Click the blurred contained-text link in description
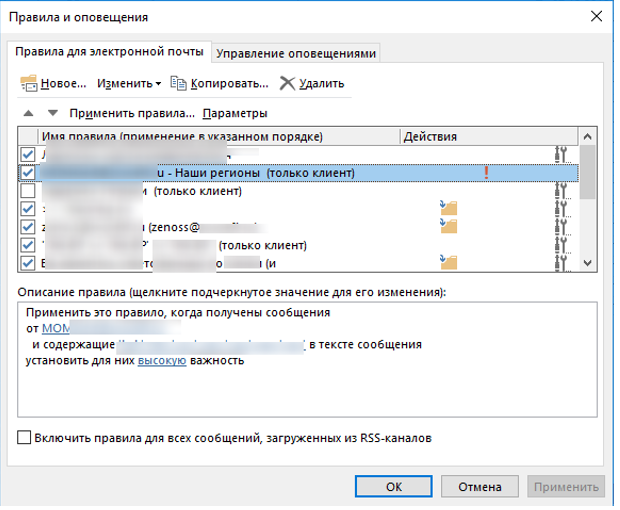This screenshot has height=510, width=620. (x=211, y=345)
